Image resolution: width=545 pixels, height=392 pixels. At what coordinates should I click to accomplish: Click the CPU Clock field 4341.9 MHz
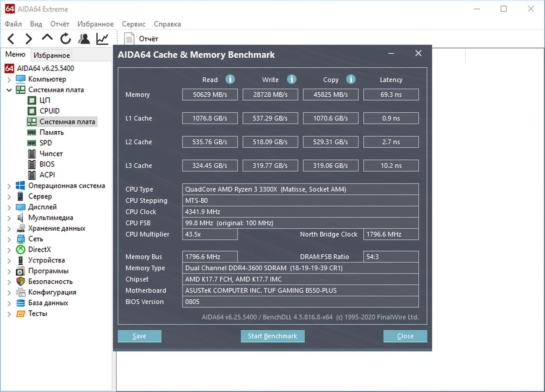click(300, 212)
